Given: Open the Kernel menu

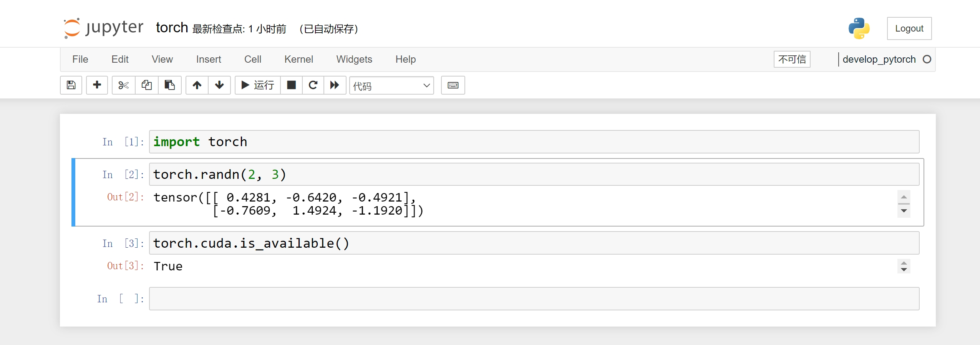Looking at the screenshot, I should (298, 59).
